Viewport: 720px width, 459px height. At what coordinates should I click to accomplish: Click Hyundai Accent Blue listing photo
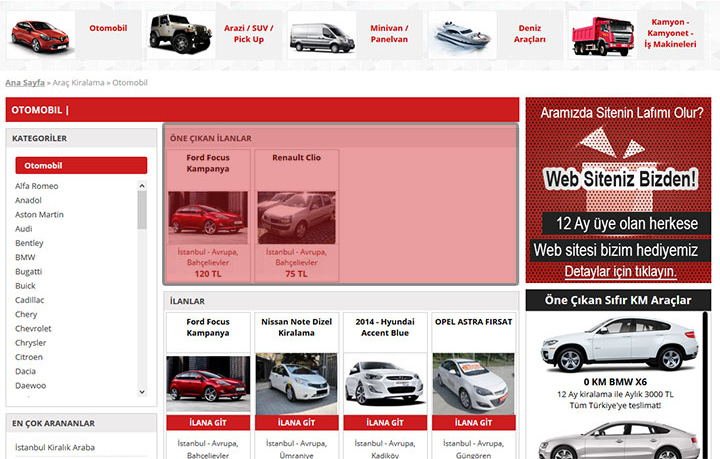tap(385, 384)
